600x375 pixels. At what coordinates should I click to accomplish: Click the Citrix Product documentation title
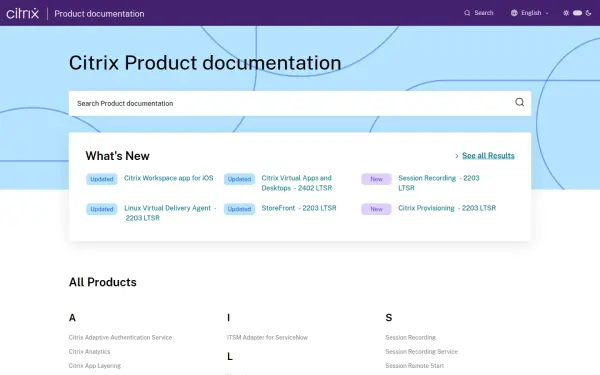[x=205, y=63]
